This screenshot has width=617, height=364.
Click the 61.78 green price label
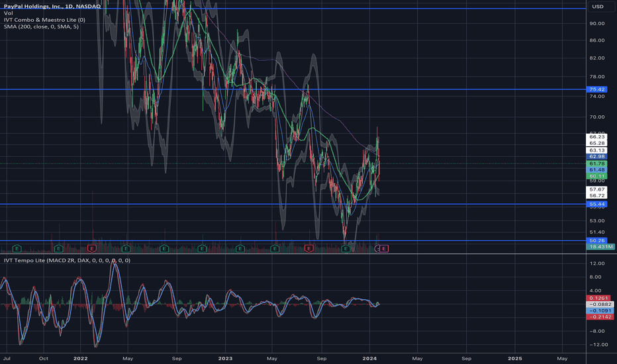(596, 163)
